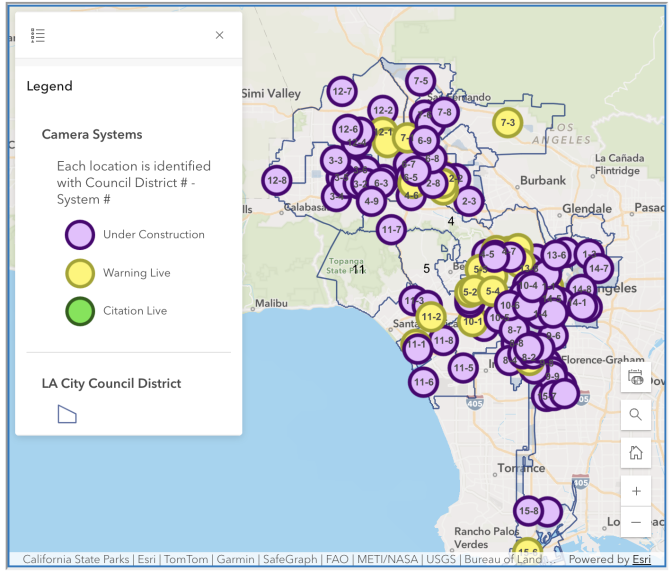Select camera marker 11-7
Image resolution: width=672 pixels, height=573 pixels.
[x=391, y=230]
